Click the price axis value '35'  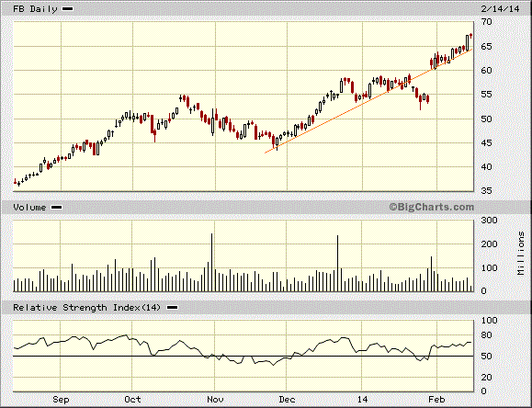point(487,191)
